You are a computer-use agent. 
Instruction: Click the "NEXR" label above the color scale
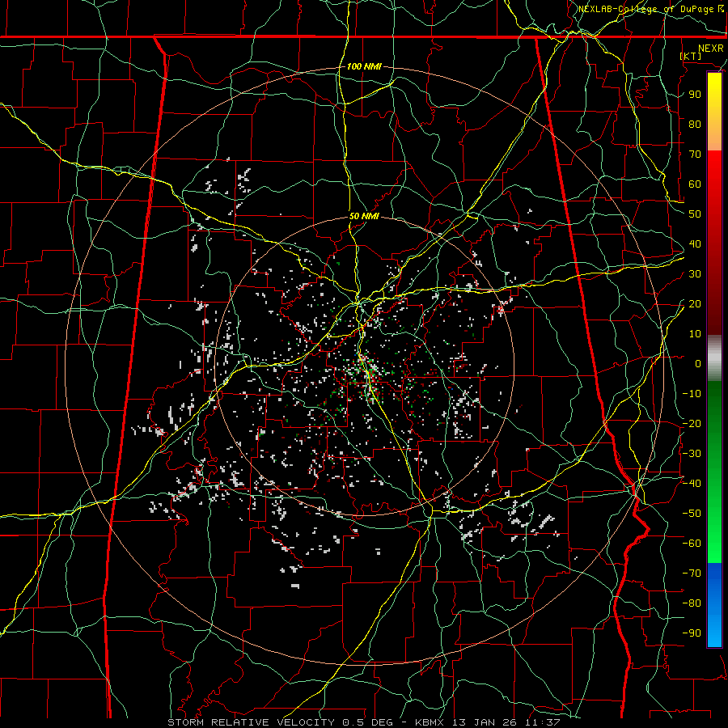(x=711, y=49)
